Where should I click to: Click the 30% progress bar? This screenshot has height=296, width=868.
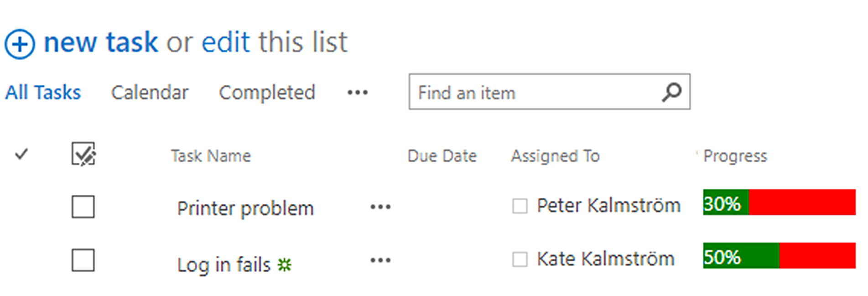pos(779,202)
